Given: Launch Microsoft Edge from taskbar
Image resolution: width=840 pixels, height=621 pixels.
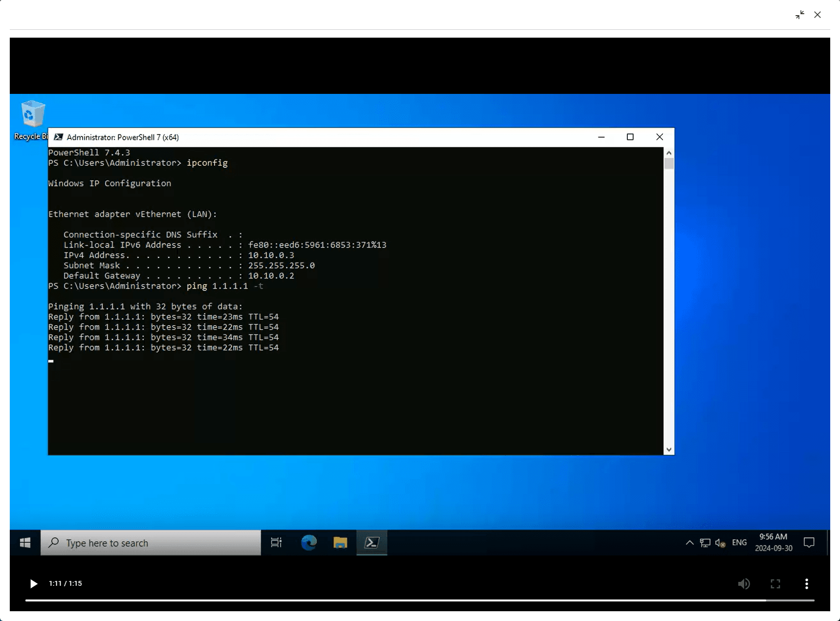Looking at the screenshot, I should (x=309, y=543).
